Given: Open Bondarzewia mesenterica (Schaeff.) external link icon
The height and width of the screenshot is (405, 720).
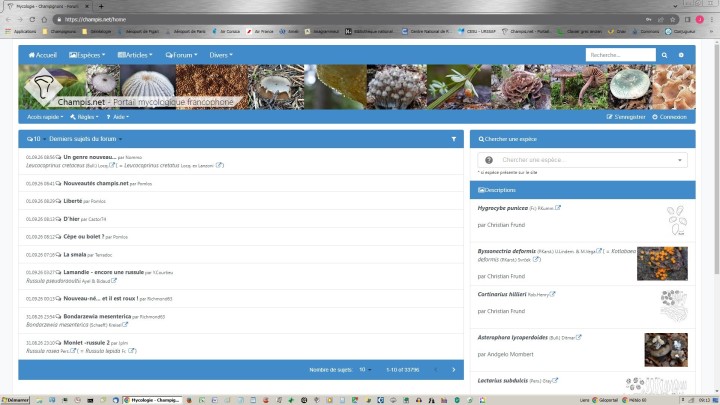Looking at the screenshot, I should tap(125, 325).
